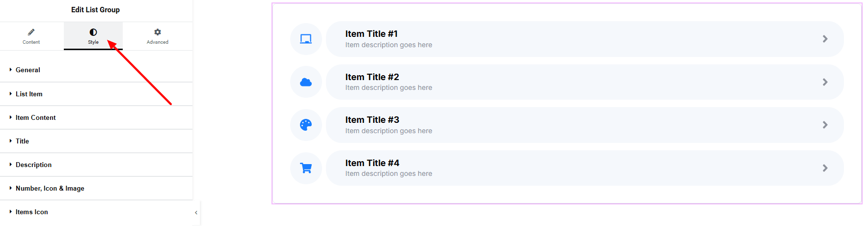Expand the List Item section

[29, 94]
